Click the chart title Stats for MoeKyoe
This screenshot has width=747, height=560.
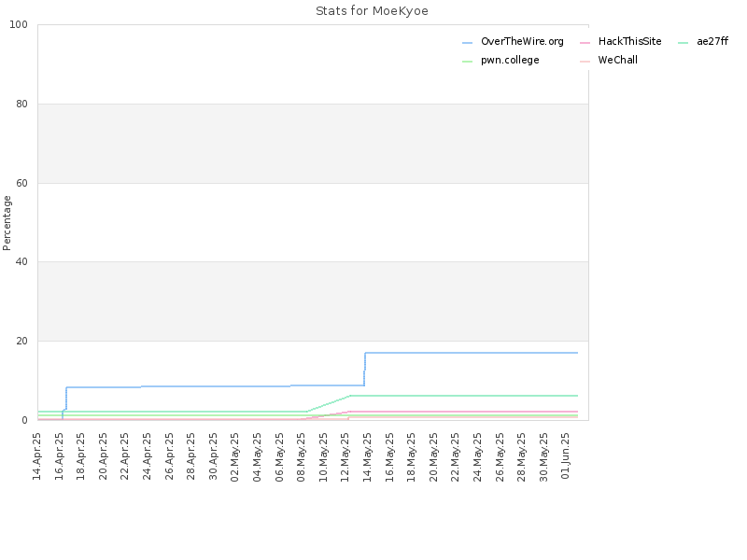click(x=372, y=11)
